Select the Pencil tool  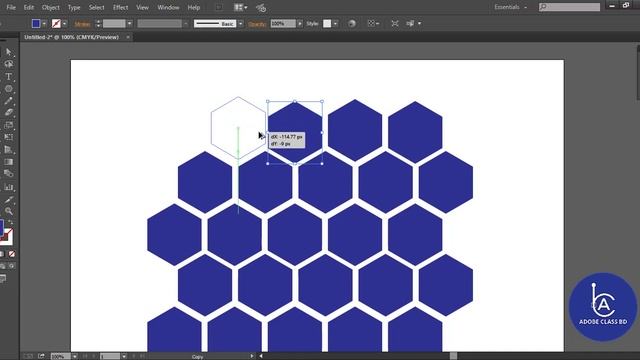(x=9, y=101)
